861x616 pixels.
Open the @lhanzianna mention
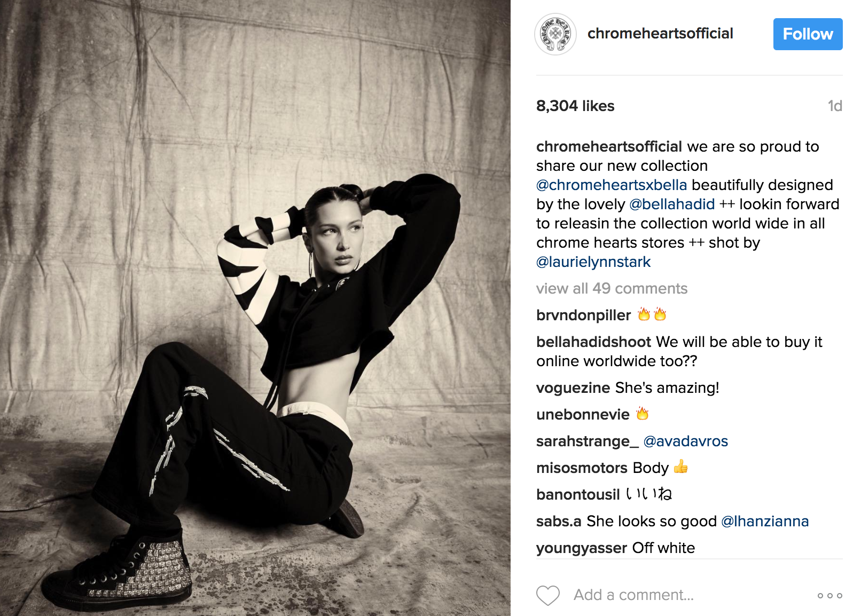(x=765, y=522)
